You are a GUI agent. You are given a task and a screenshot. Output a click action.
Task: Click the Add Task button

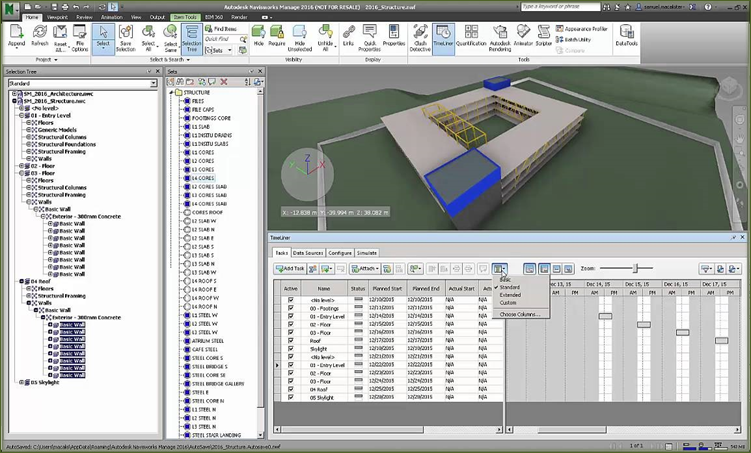click(x=291, y=269)
